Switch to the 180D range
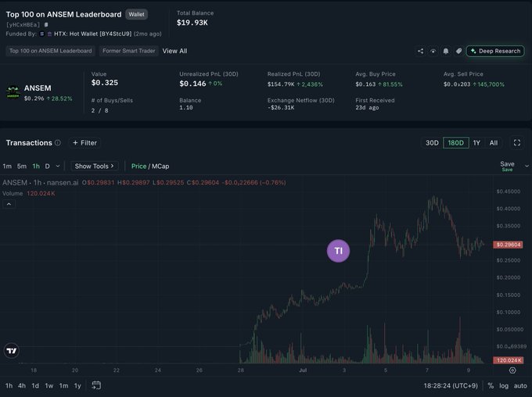532x397 pixels. click(456, 143)
